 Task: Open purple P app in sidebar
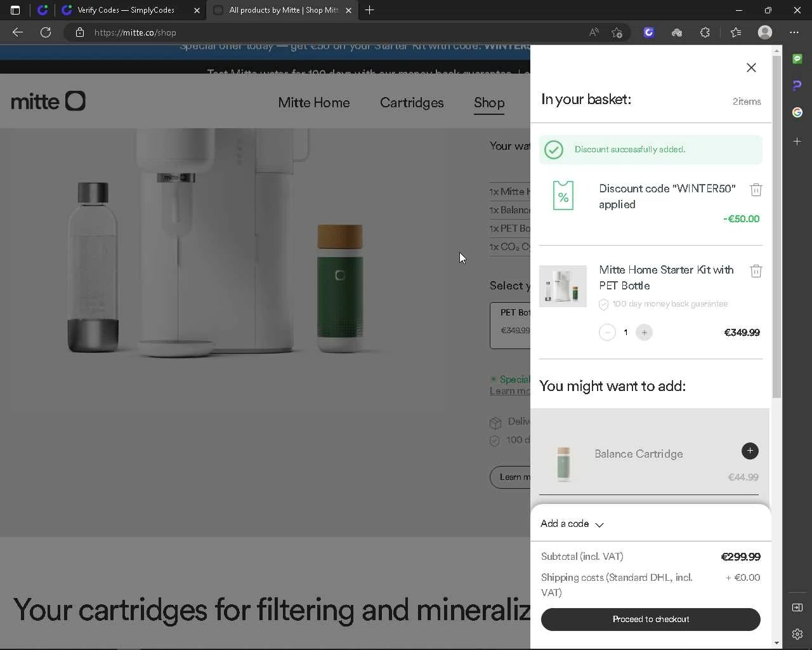coord(797,86)
